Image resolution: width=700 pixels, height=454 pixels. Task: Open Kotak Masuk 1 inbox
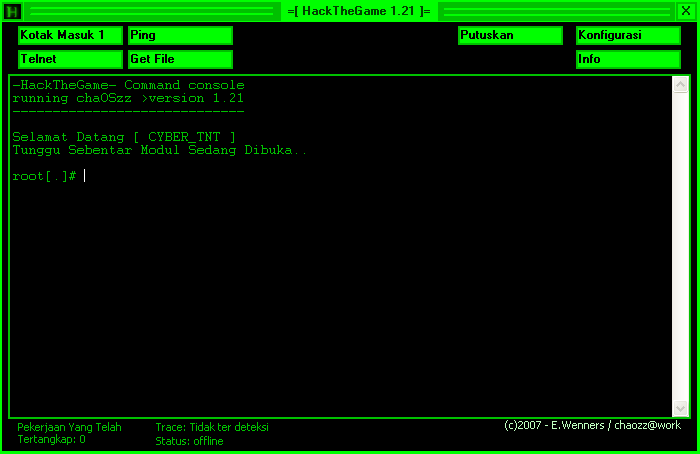[70, 35]
